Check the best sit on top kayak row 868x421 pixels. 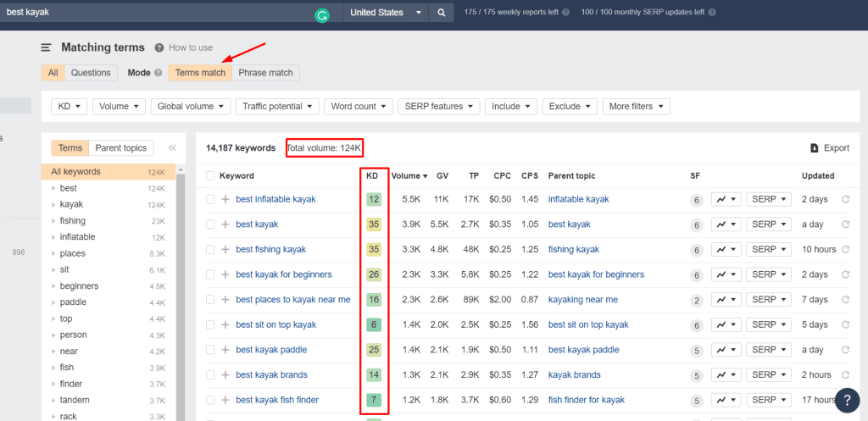[210, 324]
